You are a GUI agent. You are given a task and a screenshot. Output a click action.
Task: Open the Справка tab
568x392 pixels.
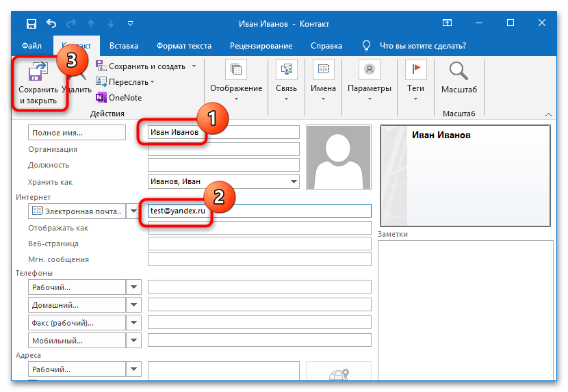click(x=326, y=46)
